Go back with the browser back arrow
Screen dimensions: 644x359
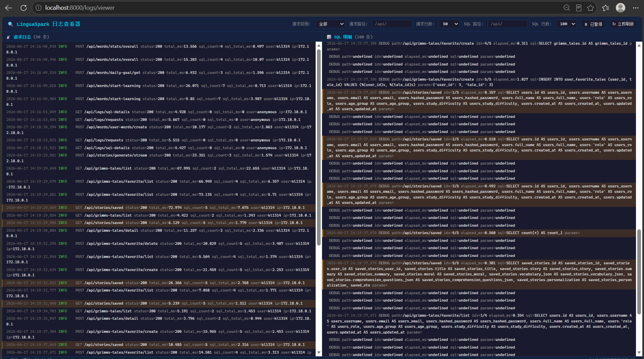[8, 8]
